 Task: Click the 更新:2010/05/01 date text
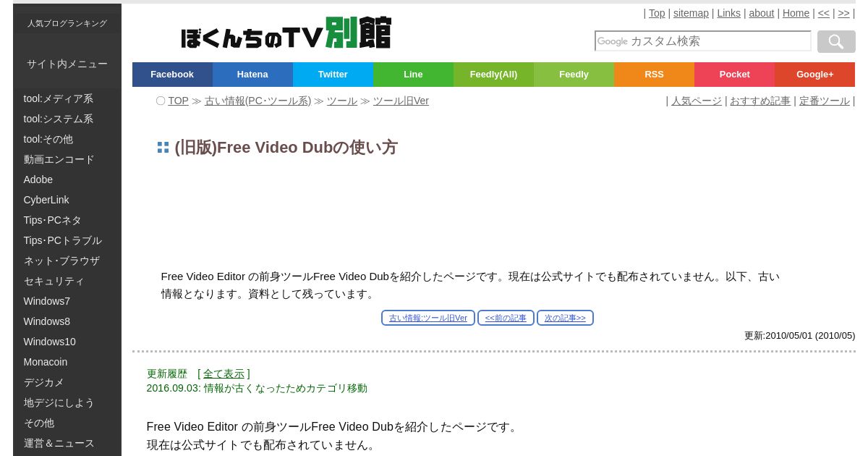(x=799, y=336)
